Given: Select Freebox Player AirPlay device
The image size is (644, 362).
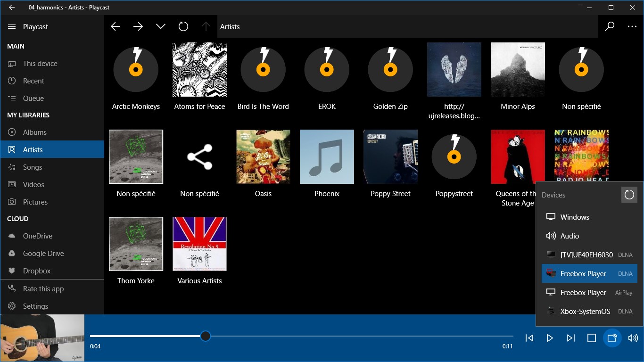Looking at the screenshot, I should coord(589,292).
